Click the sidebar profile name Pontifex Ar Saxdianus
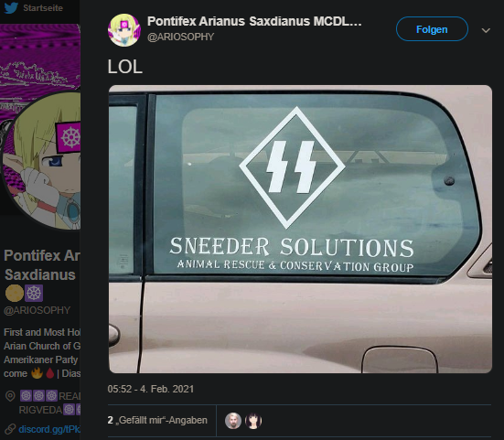 [42, 265]
